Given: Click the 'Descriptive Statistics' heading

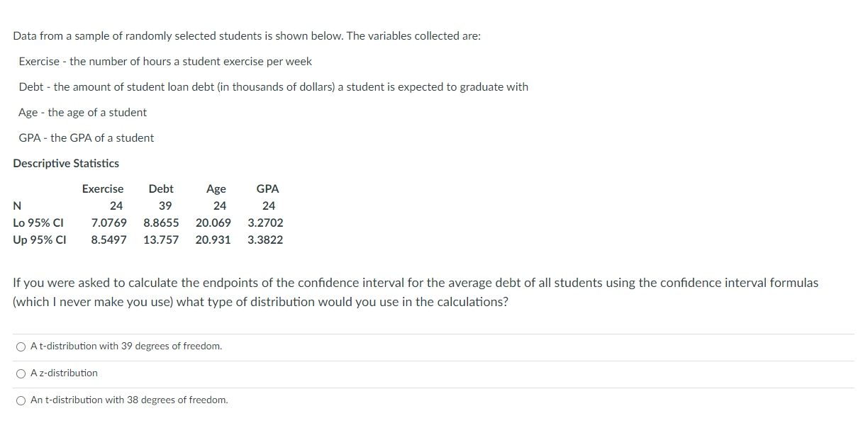Looking at the screenshot, I should [x=66, y=163].
